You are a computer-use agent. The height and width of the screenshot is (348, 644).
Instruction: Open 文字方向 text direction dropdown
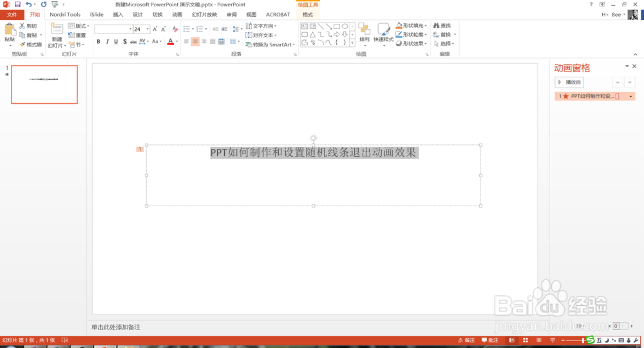click(x=261, y=26)
